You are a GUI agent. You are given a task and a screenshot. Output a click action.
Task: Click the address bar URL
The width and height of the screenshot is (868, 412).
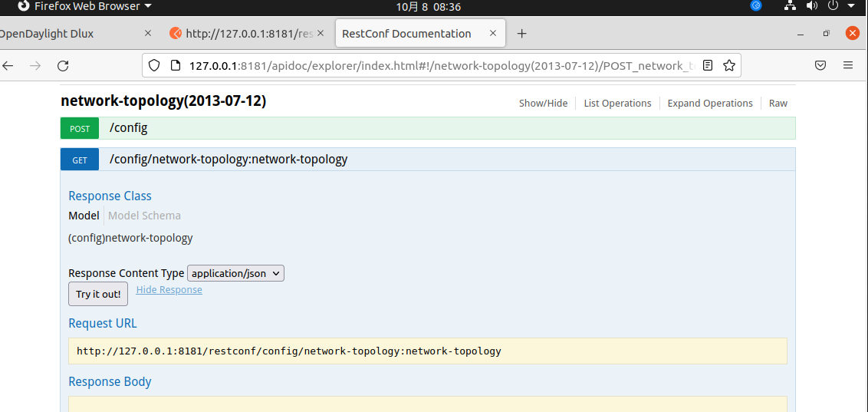[x=442, y=66]
